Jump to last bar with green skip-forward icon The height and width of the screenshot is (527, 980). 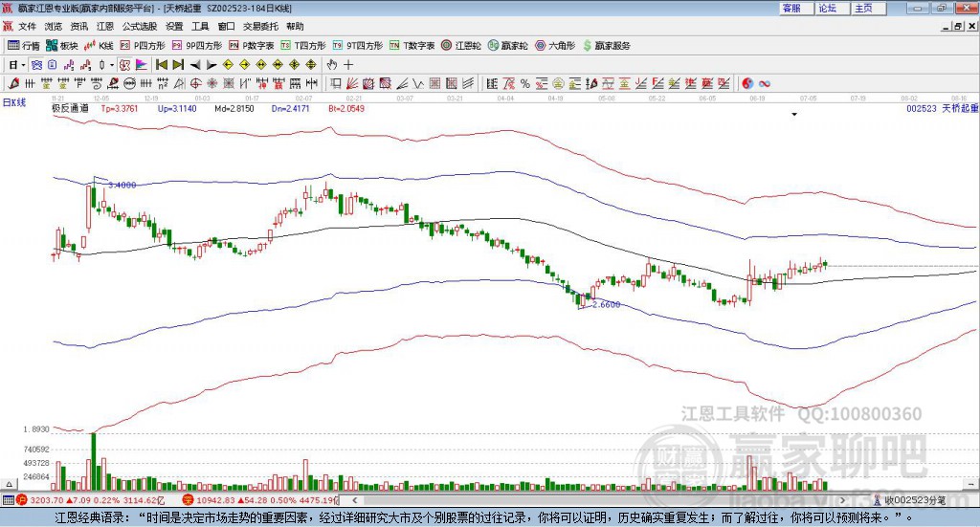[x=178, y=65]
